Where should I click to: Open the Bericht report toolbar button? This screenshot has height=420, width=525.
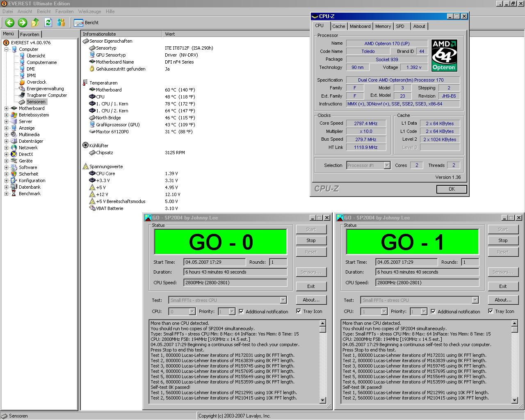point(87,23)
